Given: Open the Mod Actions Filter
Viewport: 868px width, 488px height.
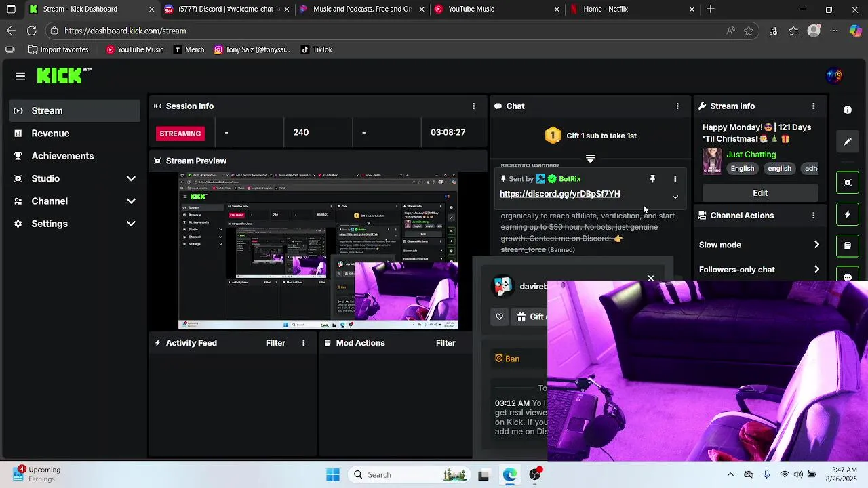Looking at the screenshot, I should [x=446, y=343].
